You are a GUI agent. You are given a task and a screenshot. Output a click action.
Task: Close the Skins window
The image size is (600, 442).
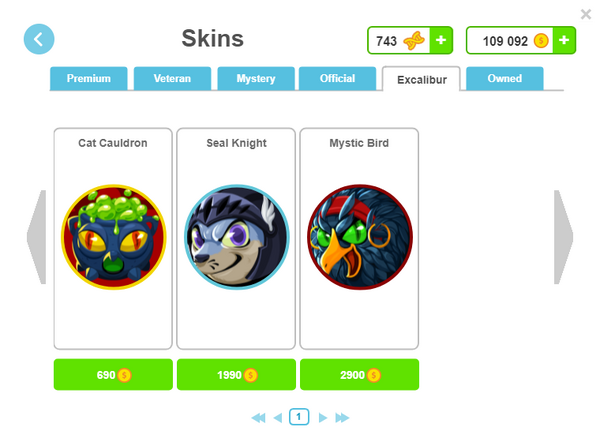[586, 14]
